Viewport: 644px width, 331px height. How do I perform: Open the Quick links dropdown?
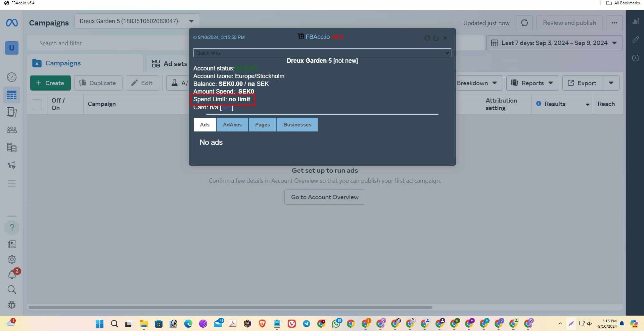coord(322,53)
